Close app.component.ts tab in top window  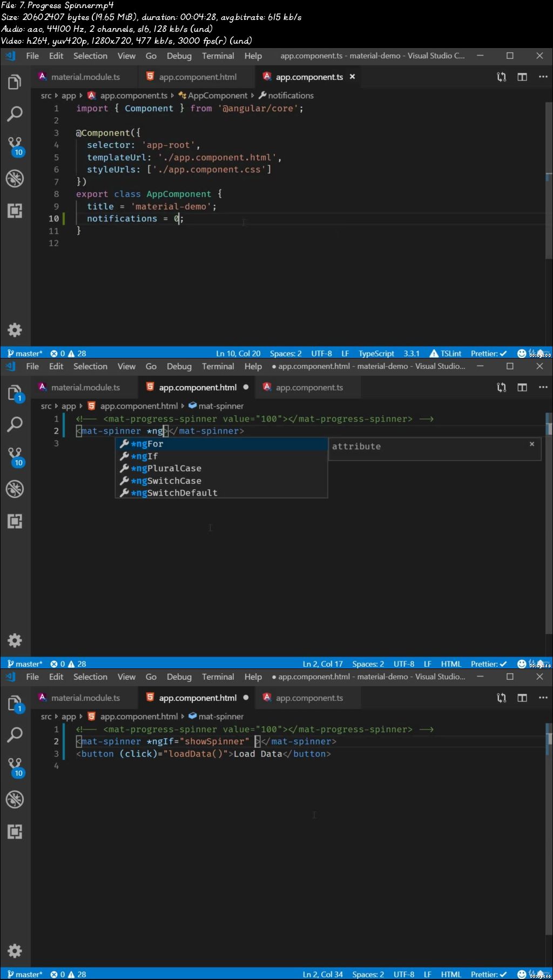(352, 77)
